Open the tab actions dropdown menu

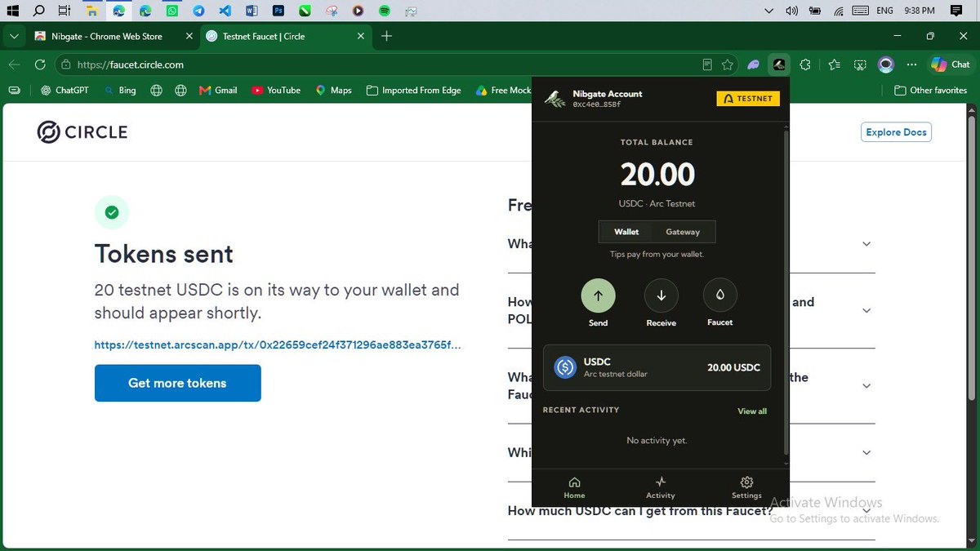coord(14,37)
